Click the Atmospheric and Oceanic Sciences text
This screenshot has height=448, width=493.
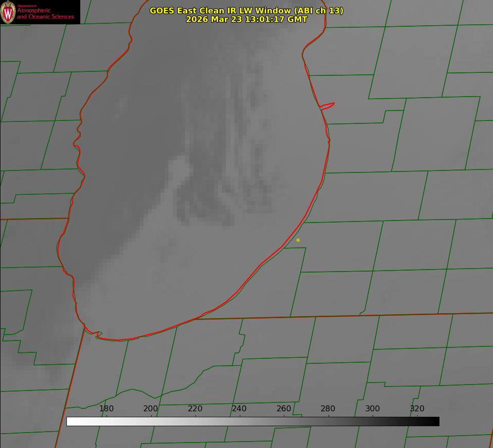(x=45, y=14)
